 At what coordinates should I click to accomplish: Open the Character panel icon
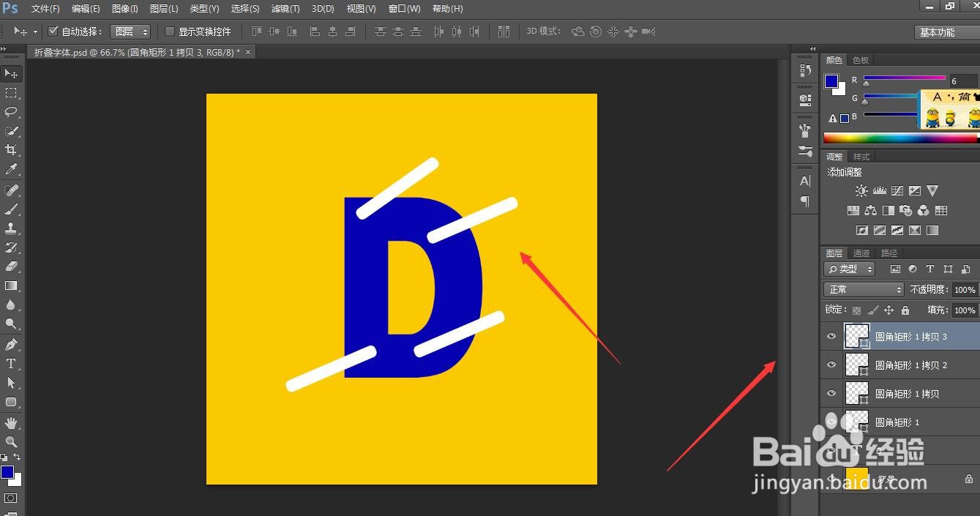tap(805, 181)
